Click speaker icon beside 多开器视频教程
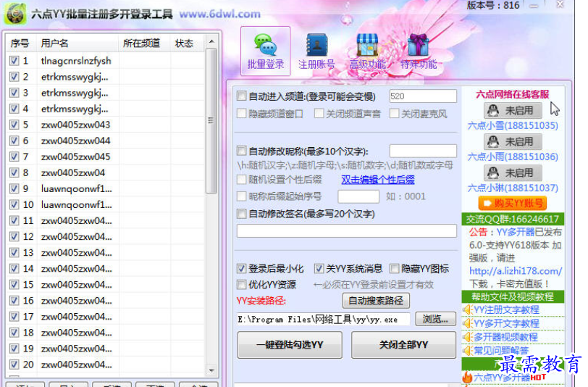588x387 pixels. pos(467,337)
